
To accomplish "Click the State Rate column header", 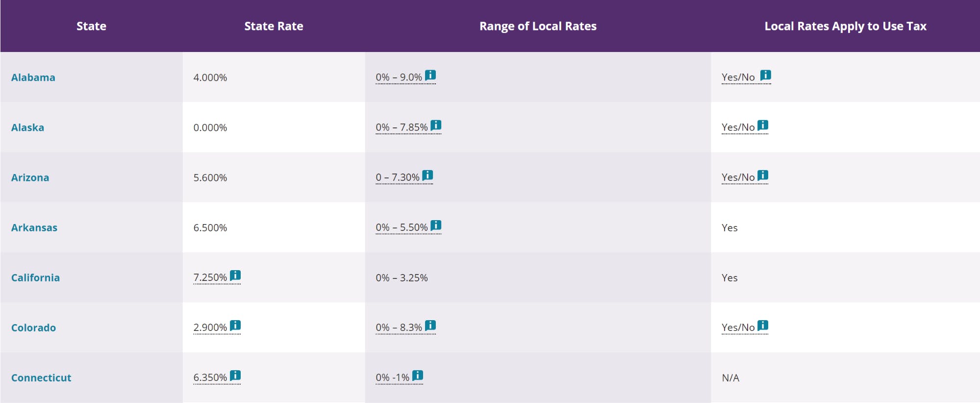I will [x=274, y=26].
